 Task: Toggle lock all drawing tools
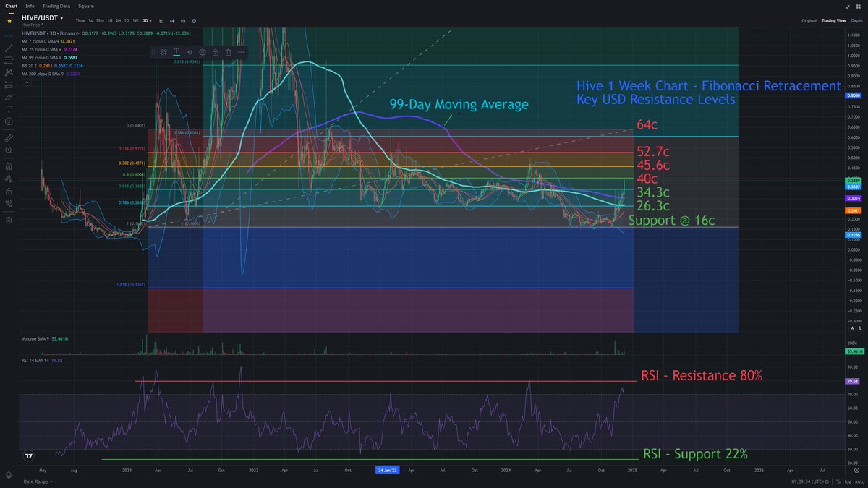(x=9, y=192)
